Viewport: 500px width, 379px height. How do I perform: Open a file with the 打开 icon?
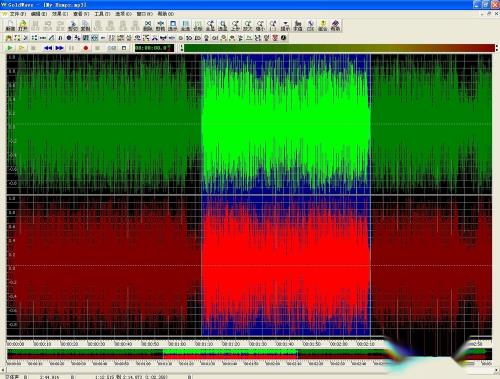click(23, 26)
